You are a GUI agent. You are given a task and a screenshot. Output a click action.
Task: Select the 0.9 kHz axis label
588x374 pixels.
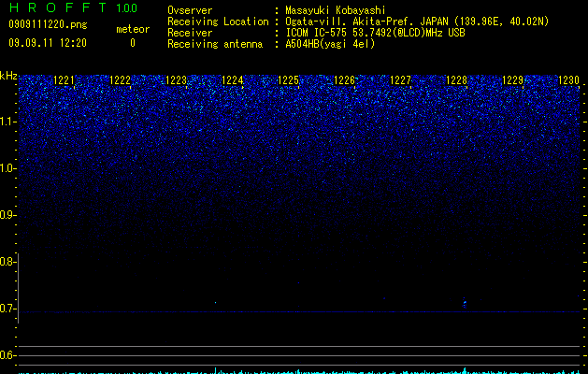pyautogui.click(x=7, y=215)
